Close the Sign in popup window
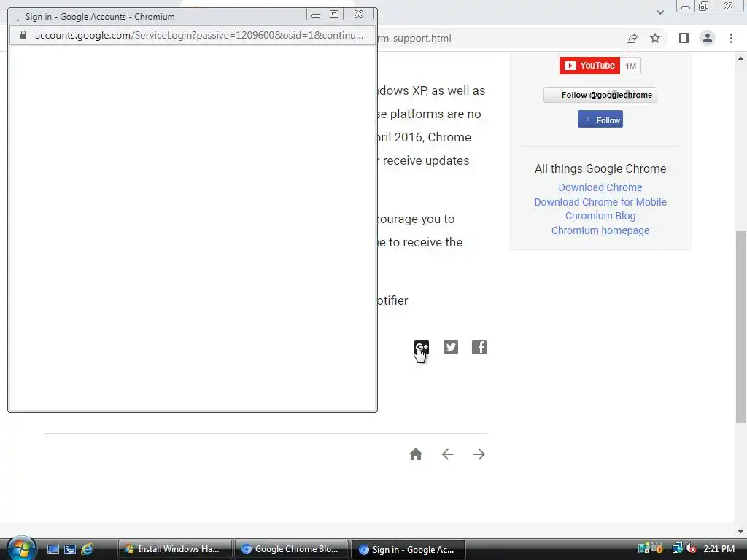Image resolution: width=747 pixels, height=560 pixels. tap(358, 15)
